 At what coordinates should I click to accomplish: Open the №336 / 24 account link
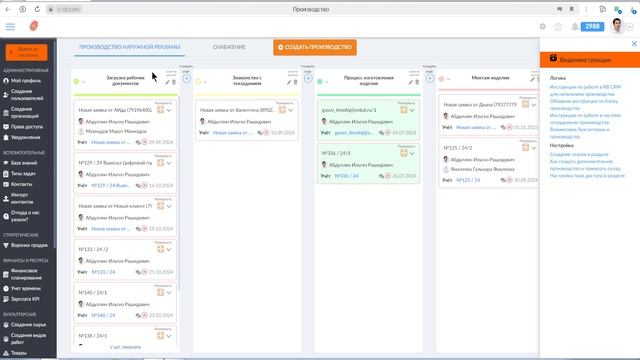[x=347, y=176]
